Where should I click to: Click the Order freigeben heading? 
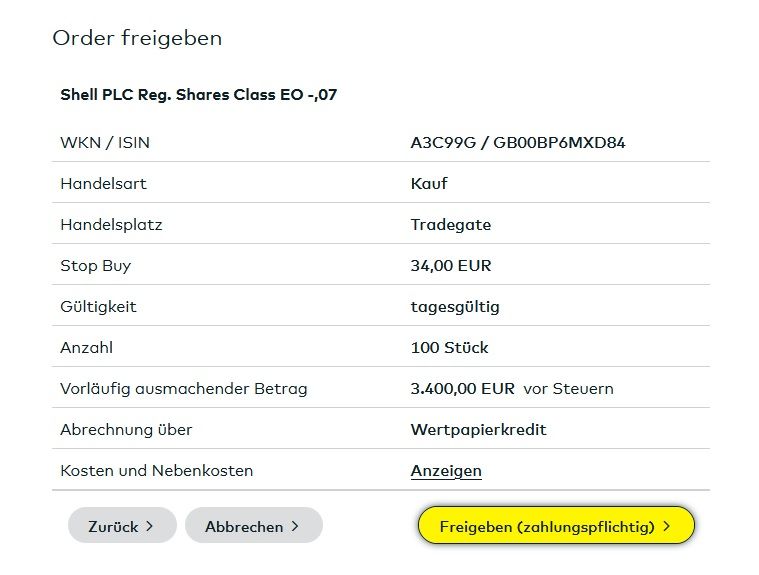tap(137, 39)
